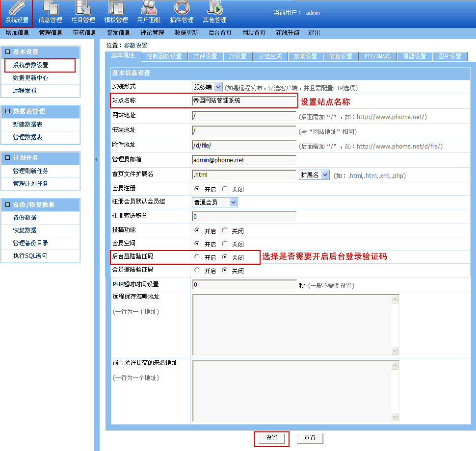This screenshot has width=476, height=451.
Task: Collapse the left sidebar with arrow handle
Action: (x=96, y=159)
